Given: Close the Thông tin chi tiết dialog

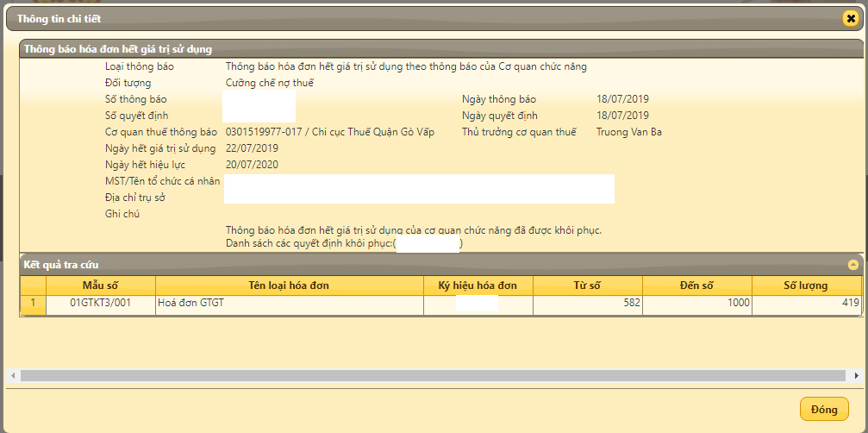Looking at the screenshot, I should coord(851,19).
